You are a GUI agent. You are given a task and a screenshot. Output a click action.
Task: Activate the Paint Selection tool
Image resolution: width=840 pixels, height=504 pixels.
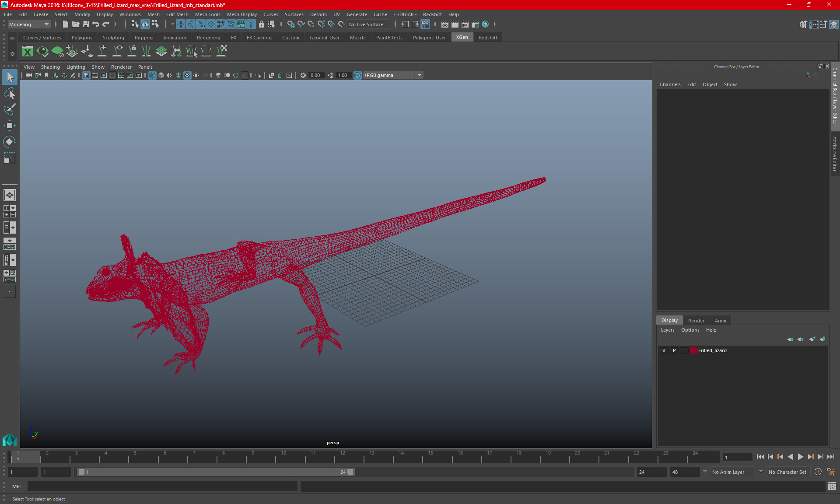[9, 109]
